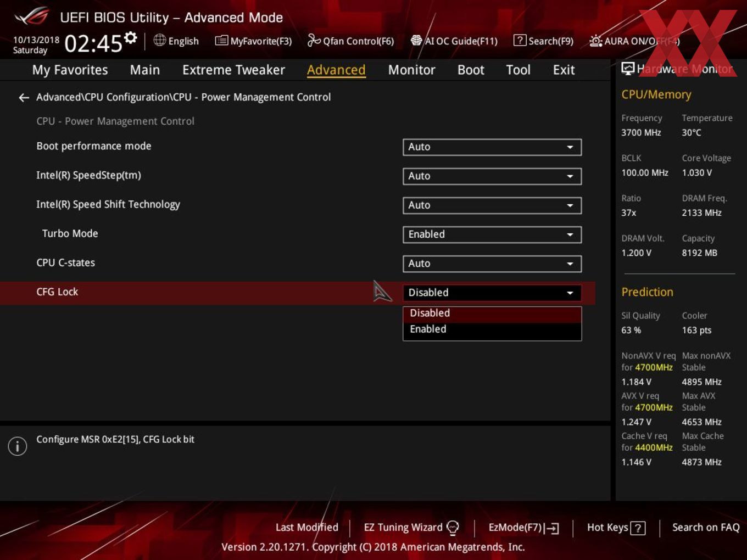Click the Prediction section heading

pos(647,292)
